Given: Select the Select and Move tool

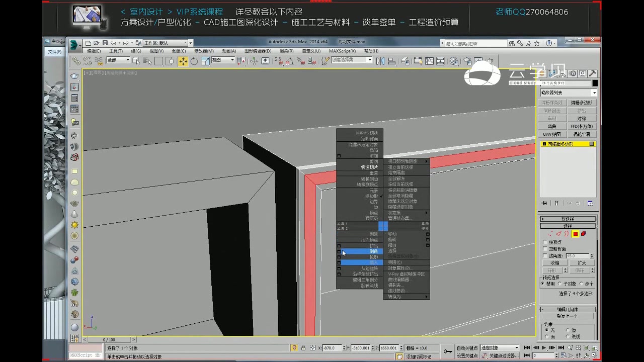Looking at the screenshot, I should (x=183, y=61).
